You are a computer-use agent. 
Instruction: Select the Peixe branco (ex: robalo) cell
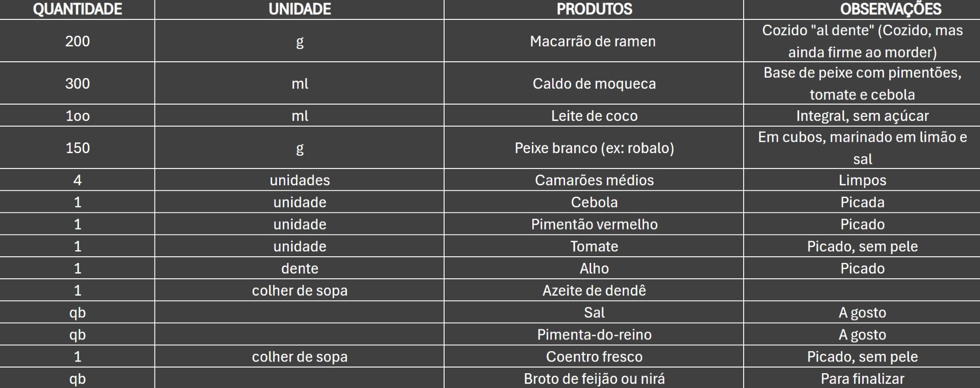pyautogui.click(x=594, y=148)
